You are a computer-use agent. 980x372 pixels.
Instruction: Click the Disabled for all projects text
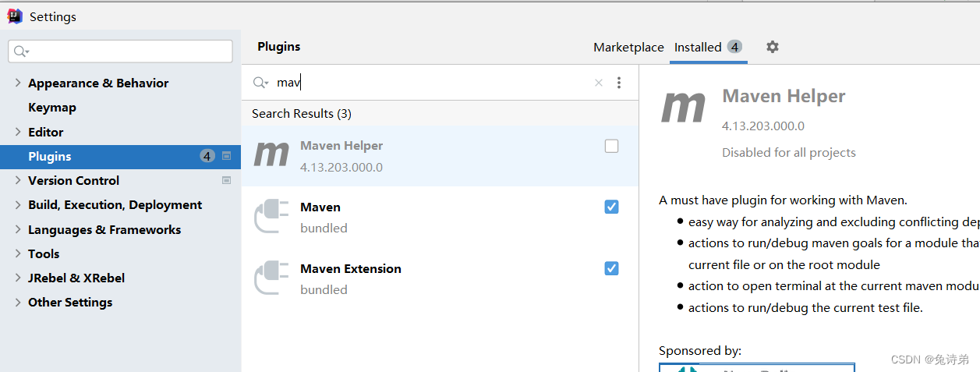click(x=789, y=153)
